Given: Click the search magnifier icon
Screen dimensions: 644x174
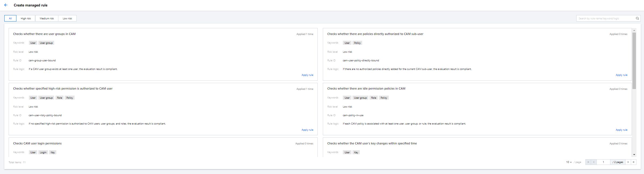Looking at the screenshot, I should 637,18.
